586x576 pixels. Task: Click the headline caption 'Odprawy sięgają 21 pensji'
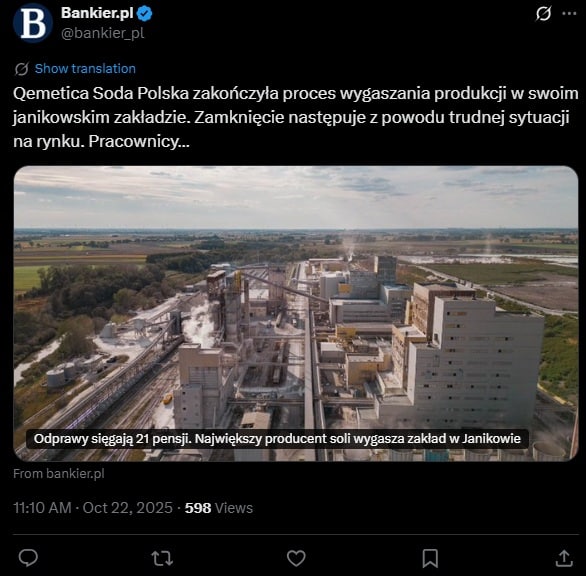click(112, 439)
